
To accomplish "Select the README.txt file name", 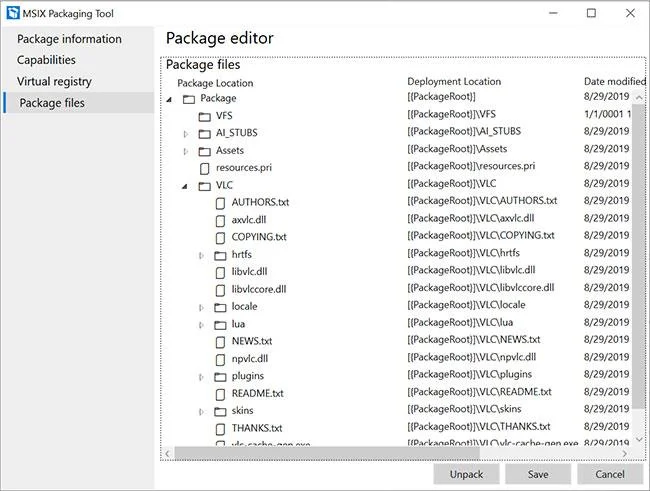I will [257, 394].
